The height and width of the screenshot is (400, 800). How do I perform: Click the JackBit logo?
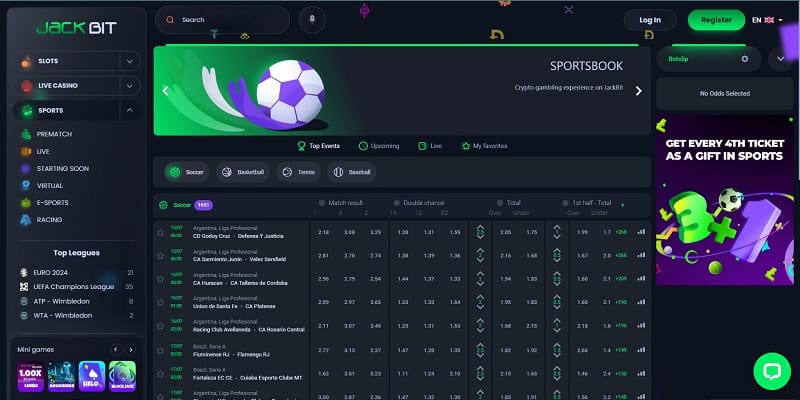(x=76, y=28)
